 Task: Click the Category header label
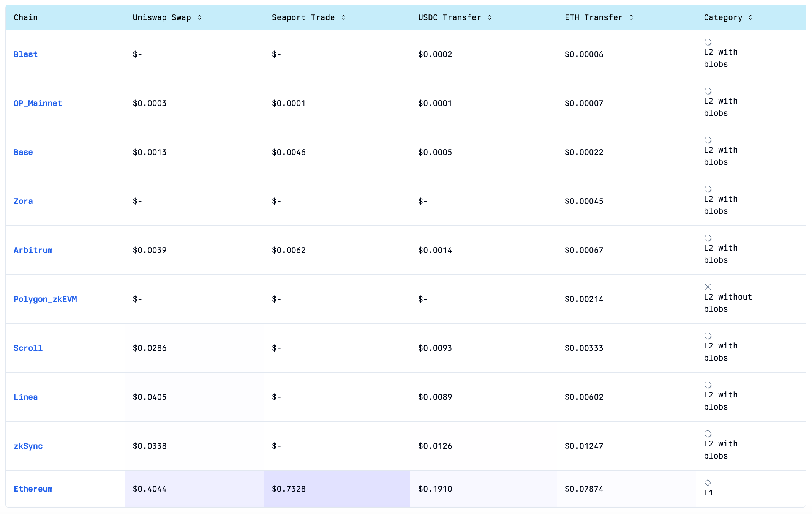(723, 17)
